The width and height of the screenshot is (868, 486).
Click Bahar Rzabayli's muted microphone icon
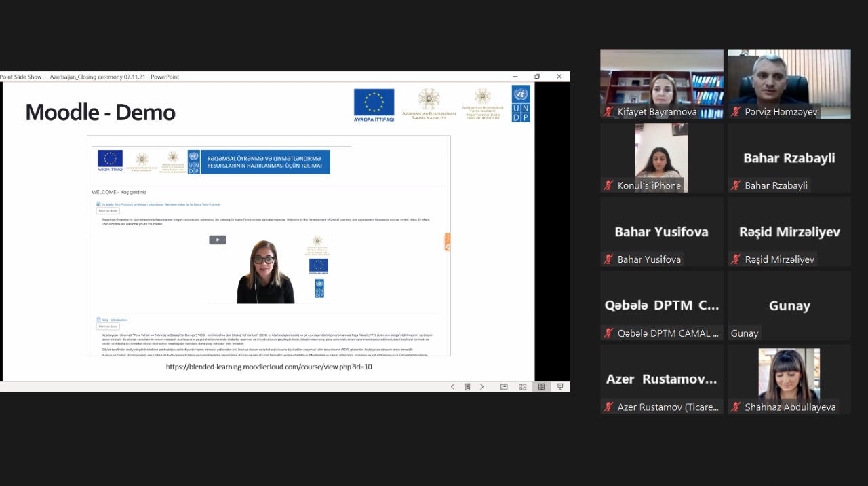[x=736, y=185]
